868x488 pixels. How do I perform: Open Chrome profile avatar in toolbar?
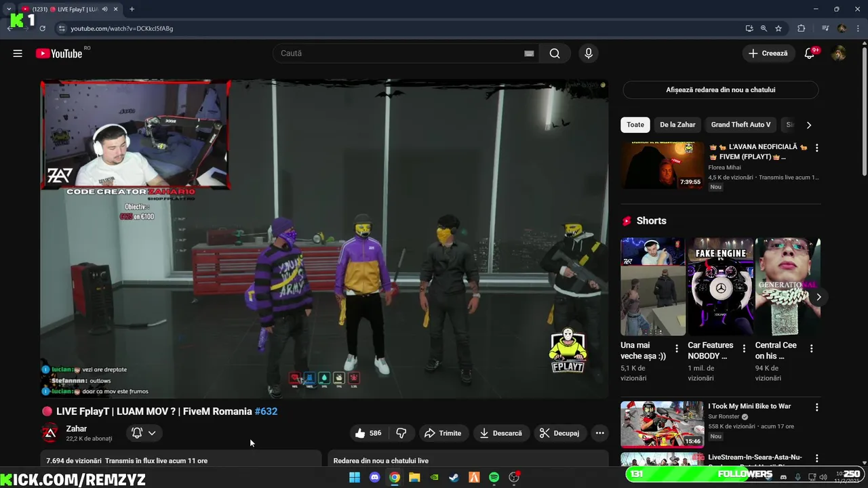(842, 28)
